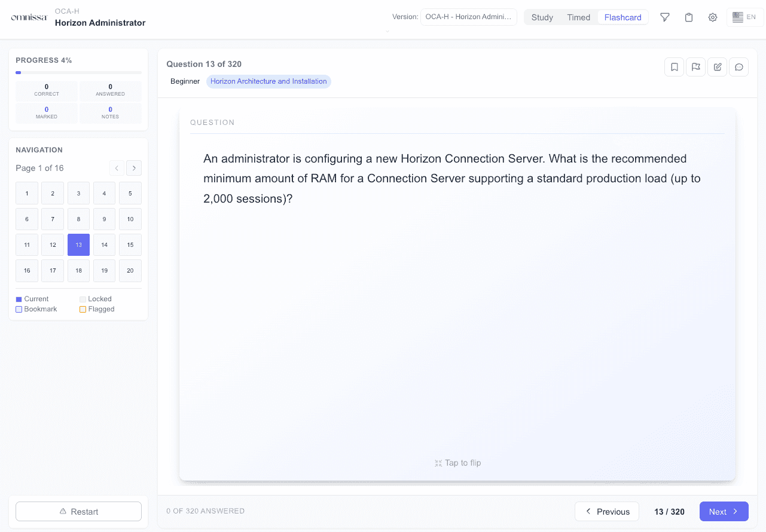Click the Locked legend swatch
The height and width of the screenshot is (532, 766).
pos(83,299)
